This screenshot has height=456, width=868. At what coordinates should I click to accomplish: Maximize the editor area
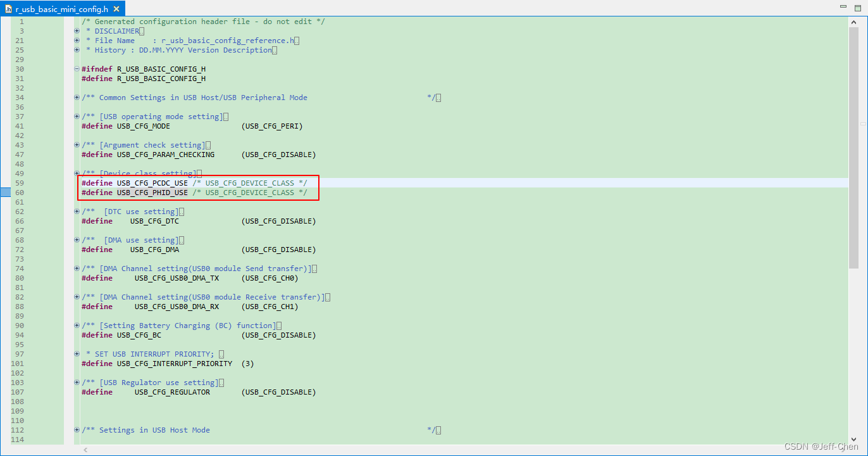pyautogui.click(x=857, y=8)
